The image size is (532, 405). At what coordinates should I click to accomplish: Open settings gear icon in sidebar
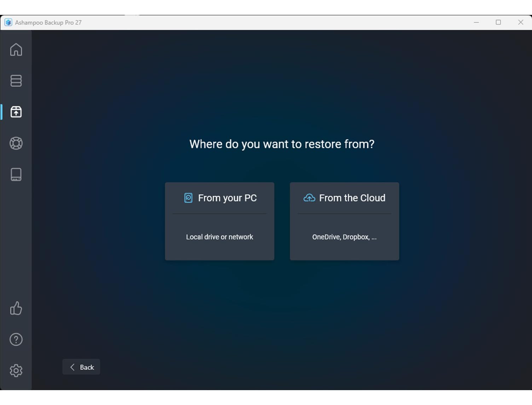pos(16,371)
